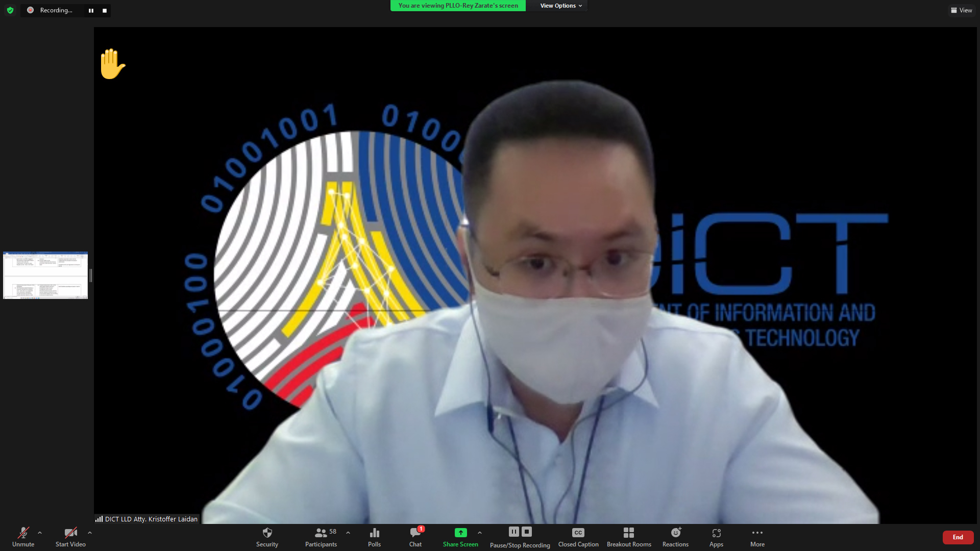The image size is (980, 551).
Task: Stop the recording from top-left indicator
Action: click(x=105, y=10)
